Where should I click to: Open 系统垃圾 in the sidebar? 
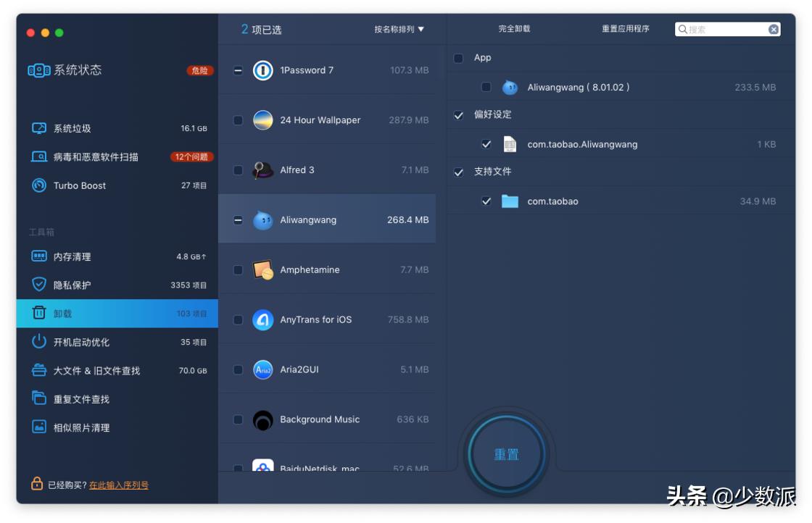point(117,128)
